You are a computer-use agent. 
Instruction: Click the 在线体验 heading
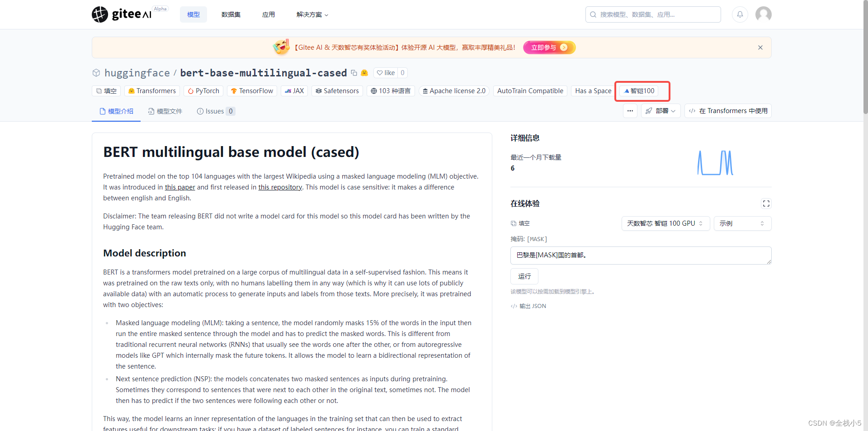tap(525, 204)
